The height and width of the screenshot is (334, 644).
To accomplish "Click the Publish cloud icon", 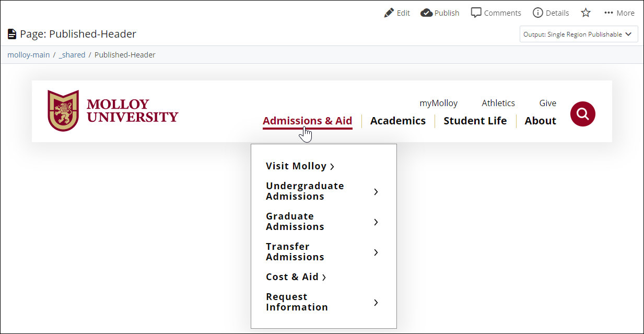I will [426, 13].
